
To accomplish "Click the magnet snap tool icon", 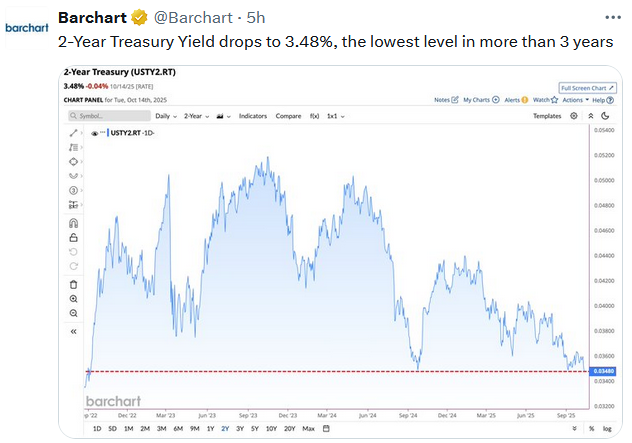I will tap(73, 224).
